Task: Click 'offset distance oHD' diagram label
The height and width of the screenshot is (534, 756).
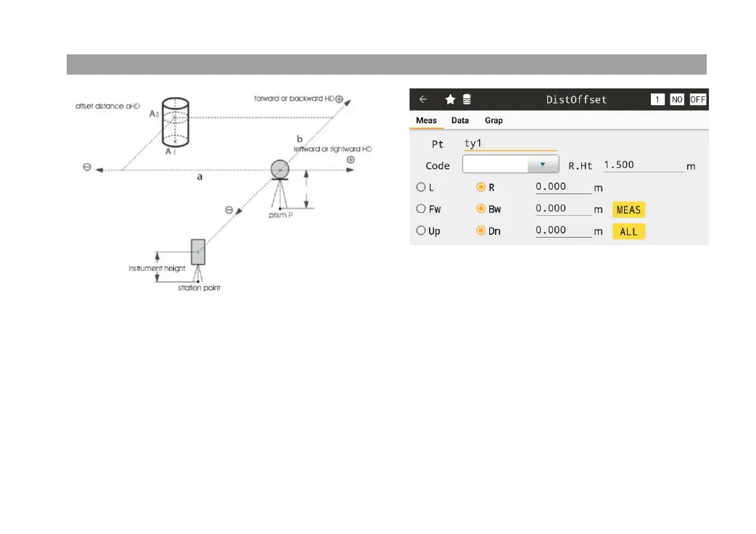Action: coord(107,106)
